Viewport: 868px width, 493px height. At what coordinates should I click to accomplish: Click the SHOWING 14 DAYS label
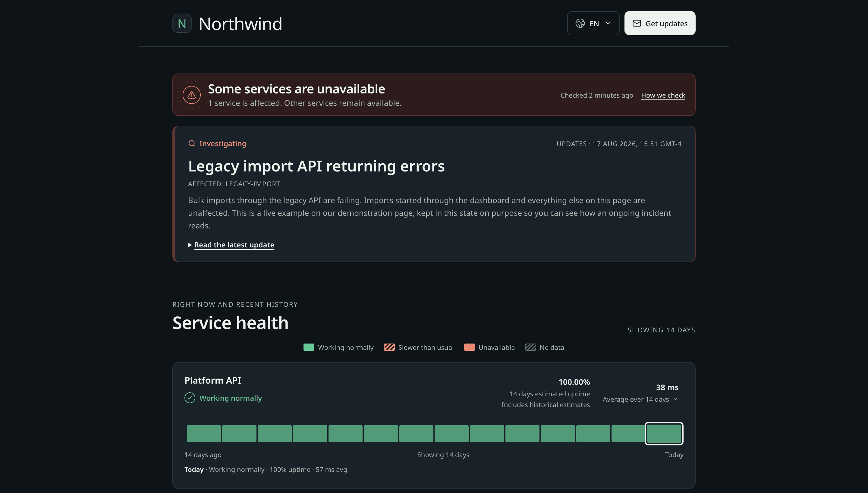coord(661,330)
